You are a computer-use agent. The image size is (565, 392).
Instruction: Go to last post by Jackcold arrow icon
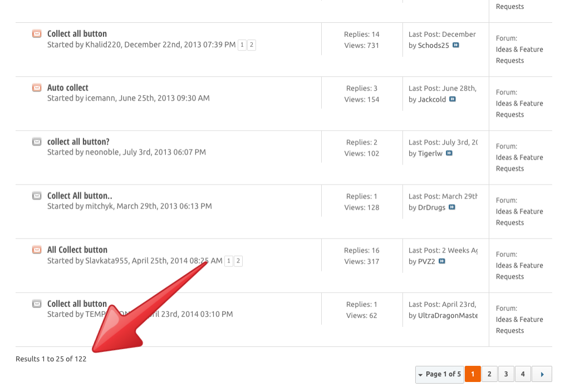(x=453, y=99)
